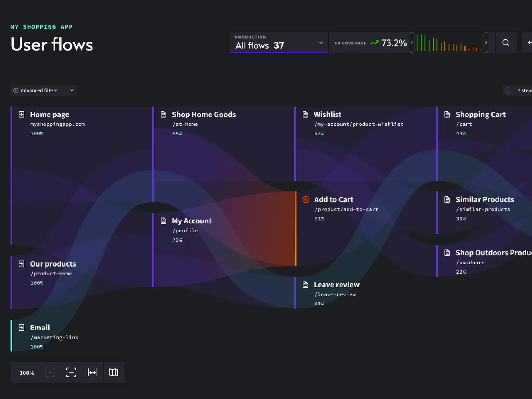Screen dimensions: 532x399
Task: Click the left handle of coverage range slider
Action: tap(412, 43)
